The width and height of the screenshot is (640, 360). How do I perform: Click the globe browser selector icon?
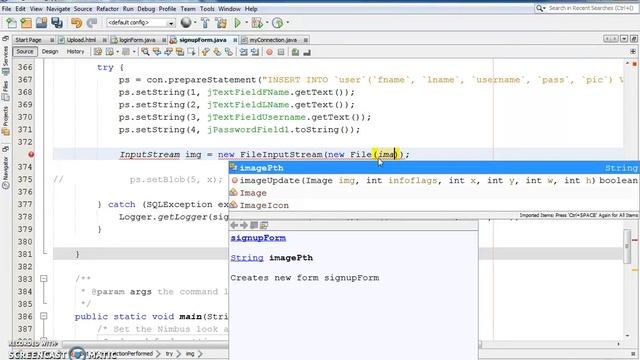pyautogui.click(x=186, y=23)
